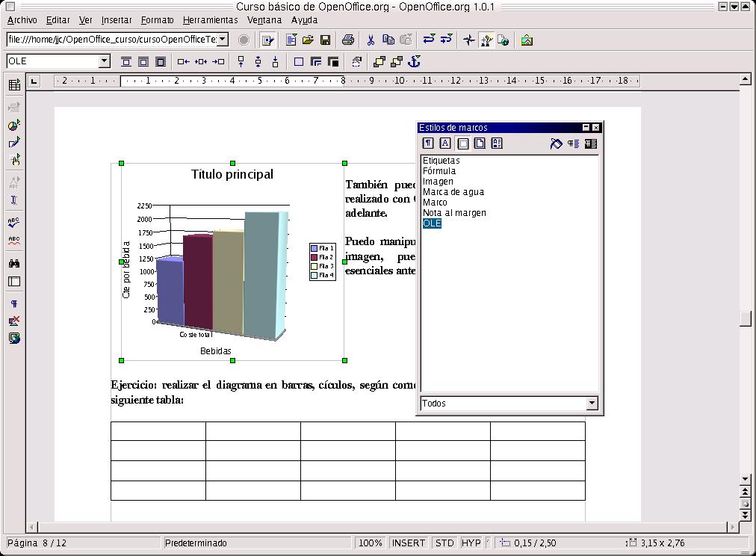Open the borders picker icon
The height and width of the screenshot is (556, 756).
(299, 62)
